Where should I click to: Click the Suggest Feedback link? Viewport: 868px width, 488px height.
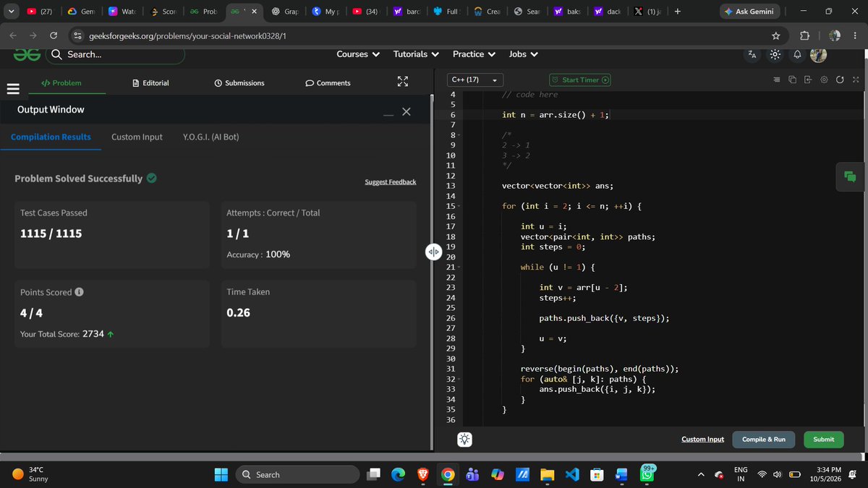pyautogui.click(x=391, y=182)
